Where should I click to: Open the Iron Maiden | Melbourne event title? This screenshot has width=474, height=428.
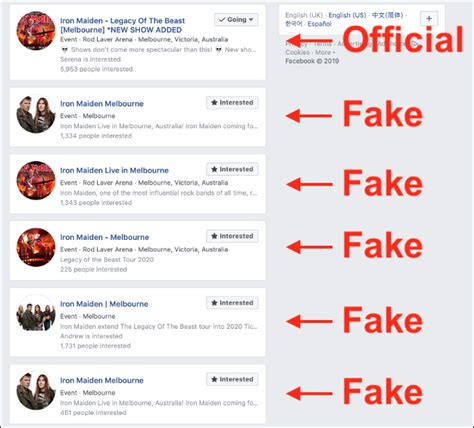(x=104, y=304)
